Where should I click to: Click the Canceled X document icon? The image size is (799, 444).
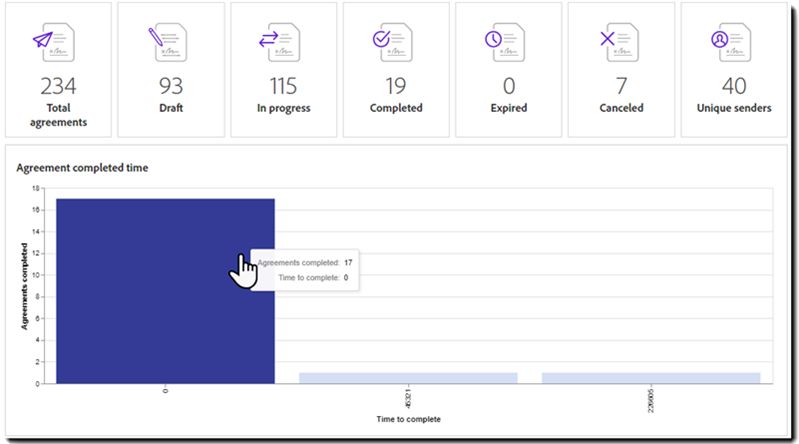click(619, 43)
